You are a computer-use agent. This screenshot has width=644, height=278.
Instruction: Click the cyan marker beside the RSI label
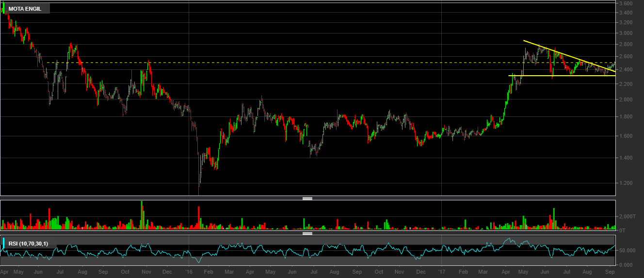click(3, 244)
